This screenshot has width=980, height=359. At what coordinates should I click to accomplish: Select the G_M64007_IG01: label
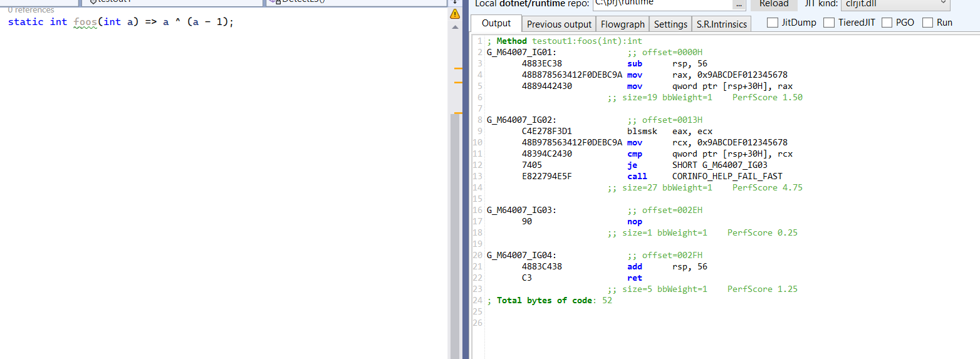pos(521,52)
